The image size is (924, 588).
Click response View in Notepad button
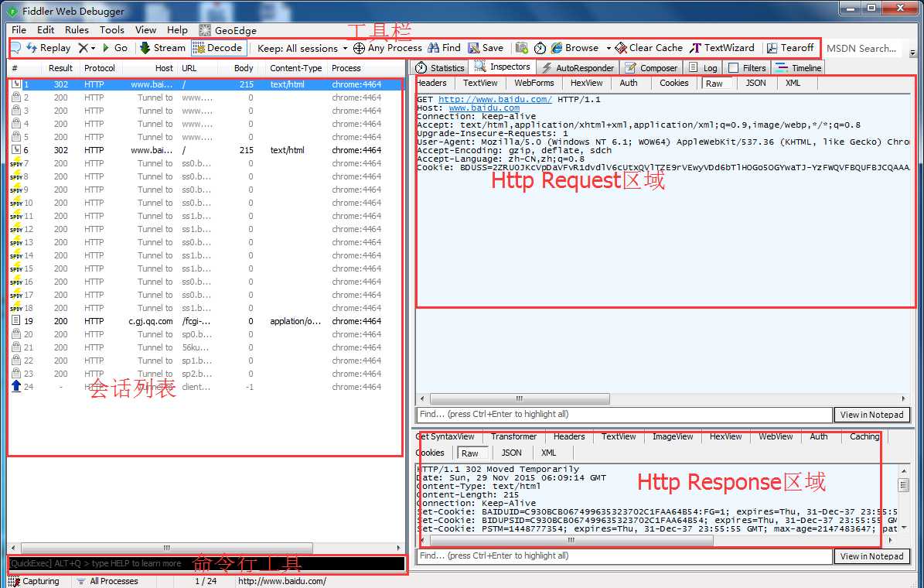coord(871,556)
